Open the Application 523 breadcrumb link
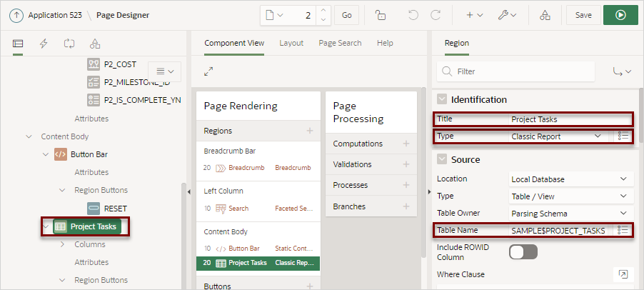 pos(55,15)
